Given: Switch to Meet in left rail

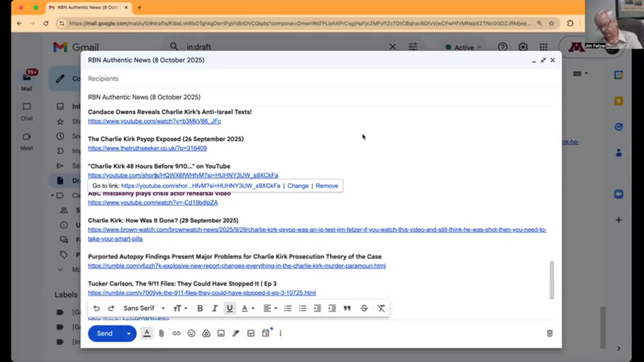Looking at the screenshot, I should click(x=27, y=141).
